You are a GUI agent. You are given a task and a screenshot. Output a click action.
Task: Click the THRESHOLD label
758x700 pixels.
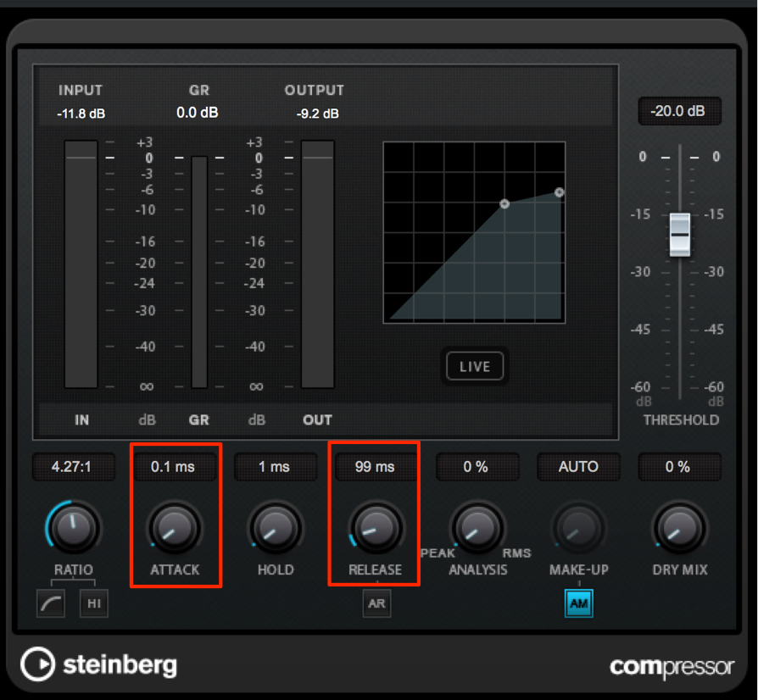coord(681,419)
